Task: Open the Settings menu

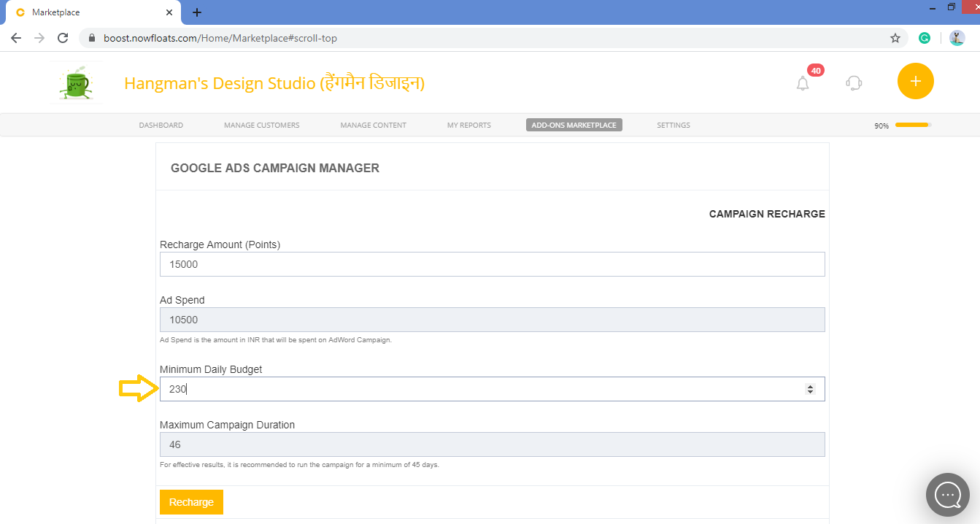Action: coord(674,126)
